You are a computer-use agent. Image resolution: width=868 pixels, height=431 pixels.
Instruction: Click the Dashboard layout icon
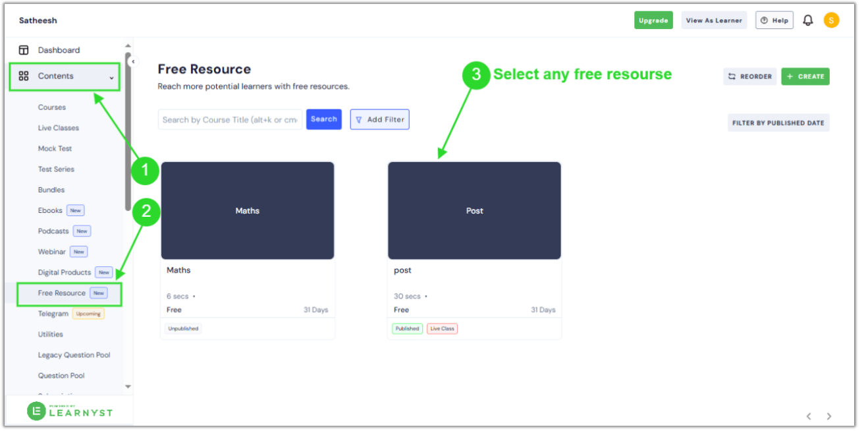point(24,50)
